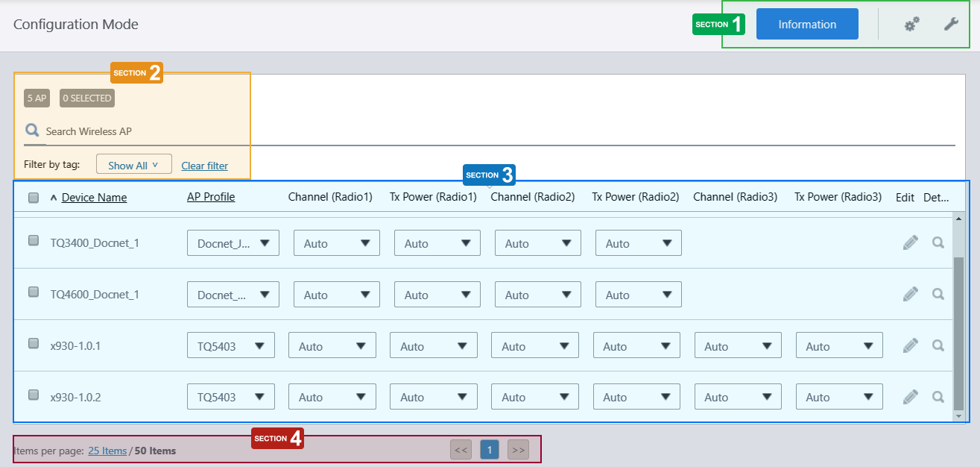Open details magnifier for TQ3400_Docnet_1

coord(938,242)
